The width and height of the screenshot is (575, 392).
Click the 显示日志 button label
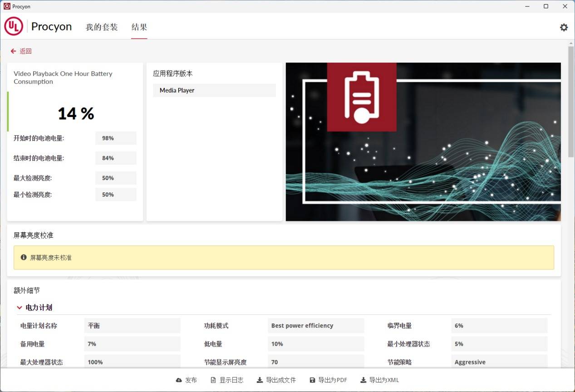[x=231, y=380]
